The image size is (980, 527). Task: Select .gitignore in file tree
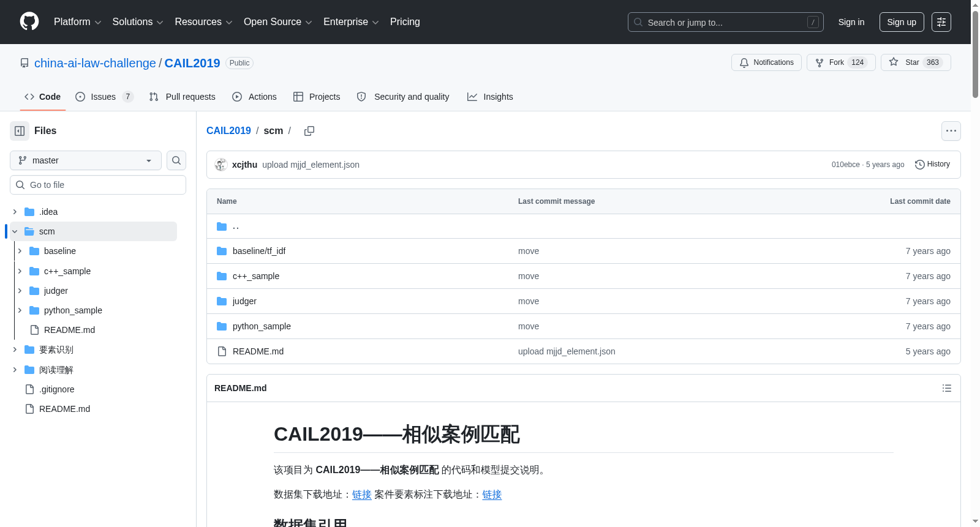tap(56, 389)
